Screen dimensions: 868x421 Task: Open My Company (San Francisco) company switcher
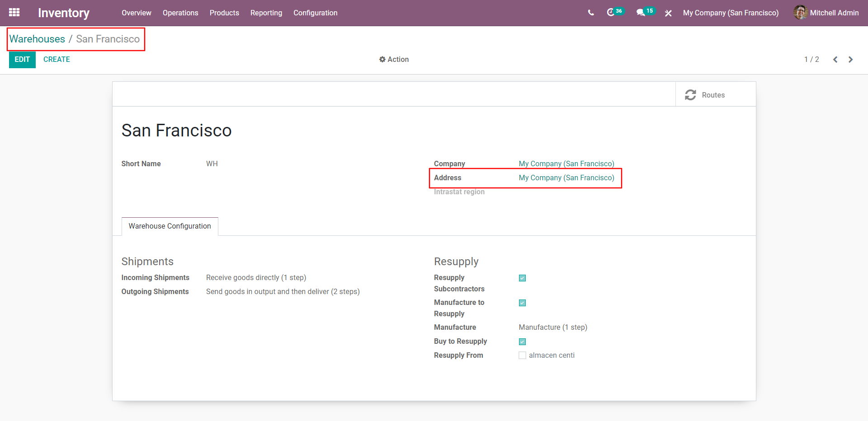(x=731, y=13)
